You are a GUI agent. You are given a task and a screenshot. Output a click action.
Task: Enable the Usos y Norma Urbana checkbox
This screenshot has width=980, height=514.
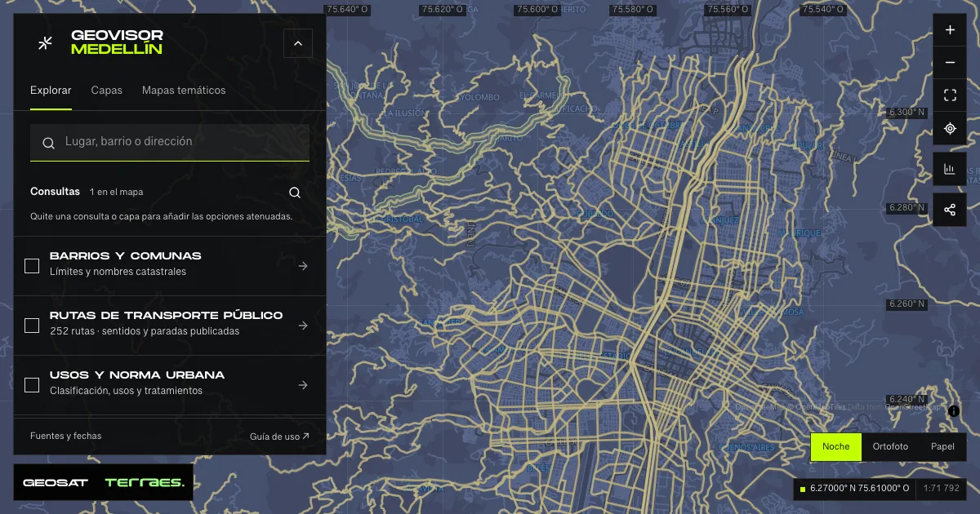tap(32, 385)
